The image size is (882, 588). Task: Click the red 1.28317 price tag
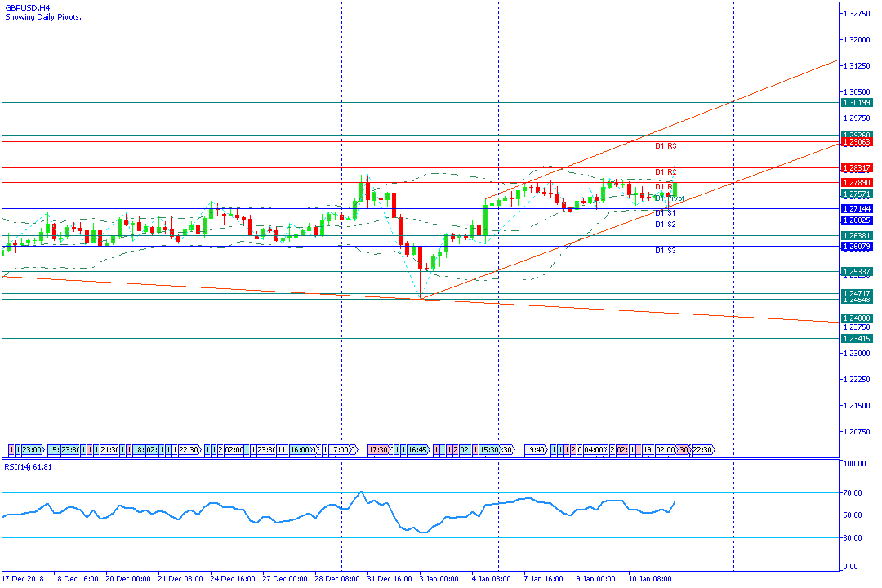(857, 168)
